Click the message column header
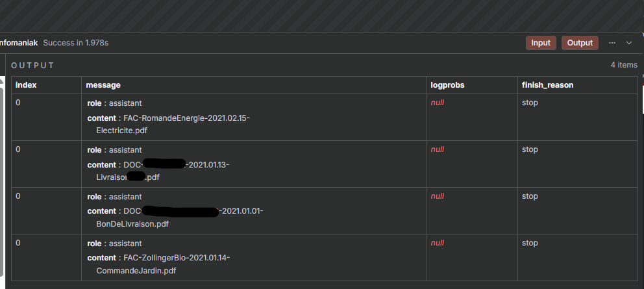Viewport: 644px width, 289px height. [x=103, y=85]
